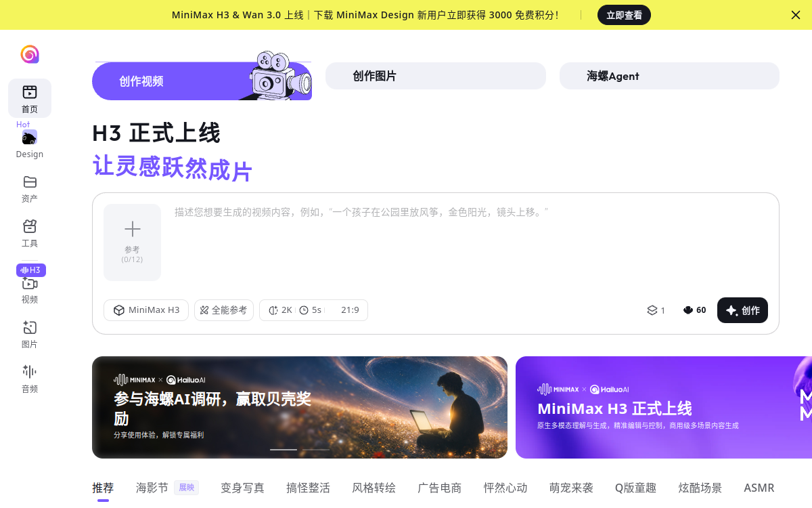Image resolution: width=812 pixels, height=508 pixels.
Task: Select the 搞怪整活 category tab
Action: (308, 488)
